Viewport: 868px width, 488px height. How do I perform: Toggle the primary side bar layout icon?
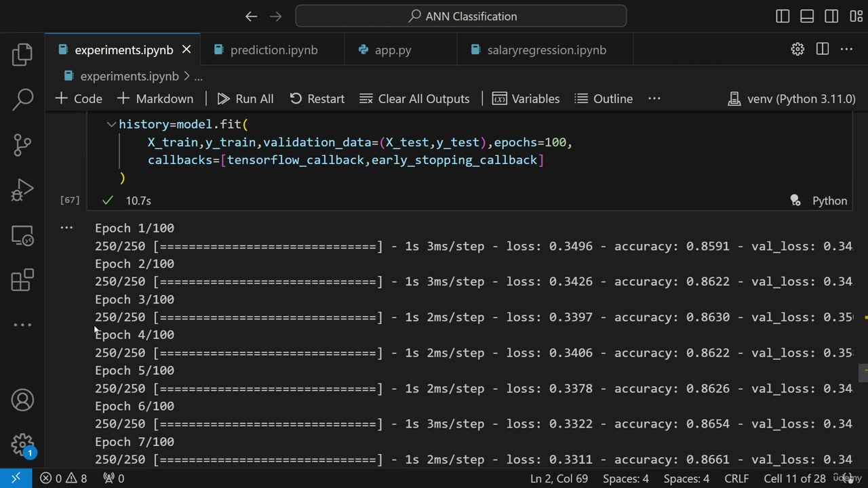pos(783,16)
